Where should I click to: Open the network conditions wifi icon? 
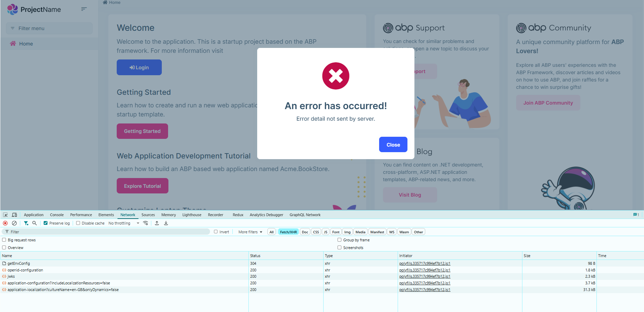pos(146,223)
